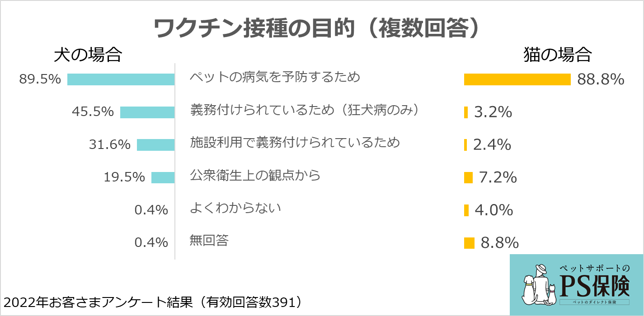Click the dog 19.5% teal bar
Screen dimensions: 644x316
163,177
